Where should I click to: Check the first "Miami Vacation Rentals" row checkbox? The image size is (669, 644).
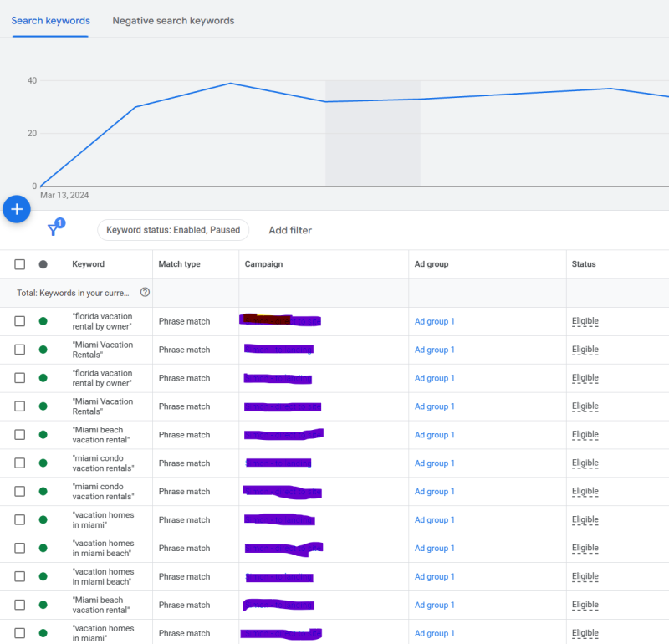(19, 350)
